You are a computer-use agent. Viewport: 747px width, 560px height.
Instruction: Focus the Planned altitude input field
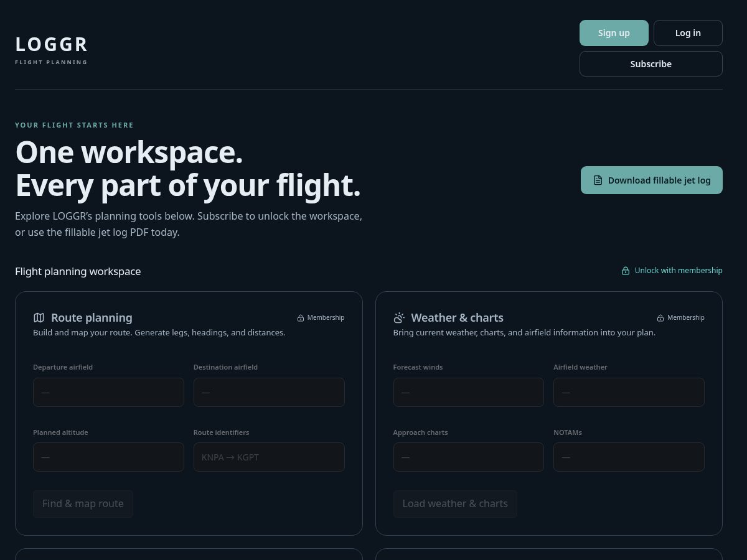[x=108, y=457]
